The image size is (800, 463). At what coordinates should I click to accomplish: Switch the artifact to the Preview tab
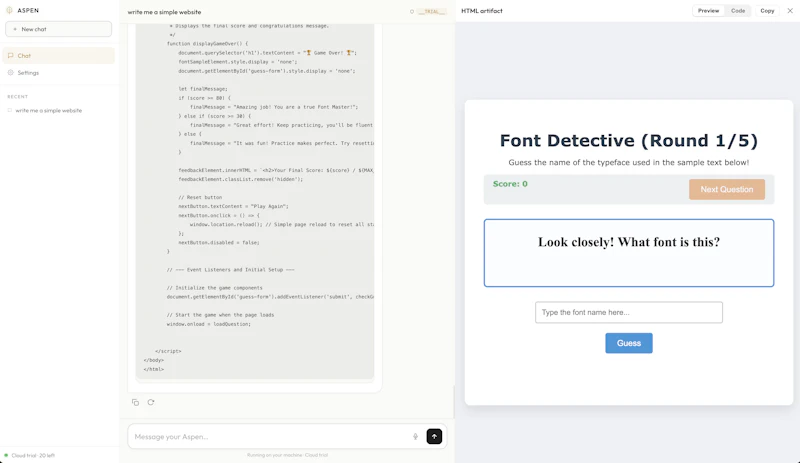point(708,11)
